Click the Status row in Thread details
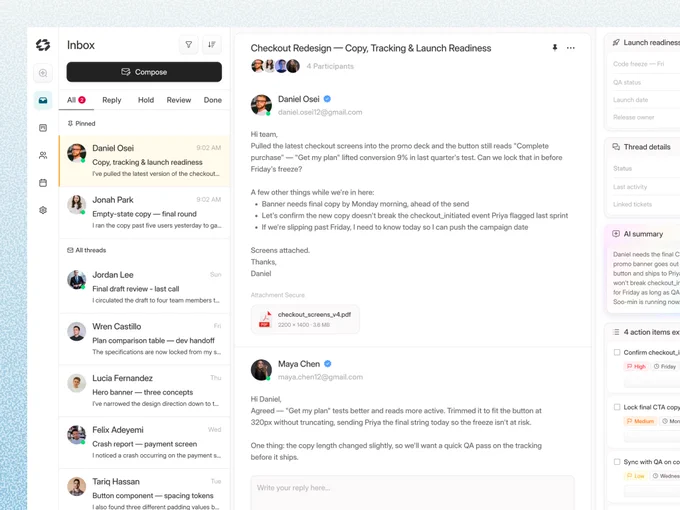 pos(646,168)
